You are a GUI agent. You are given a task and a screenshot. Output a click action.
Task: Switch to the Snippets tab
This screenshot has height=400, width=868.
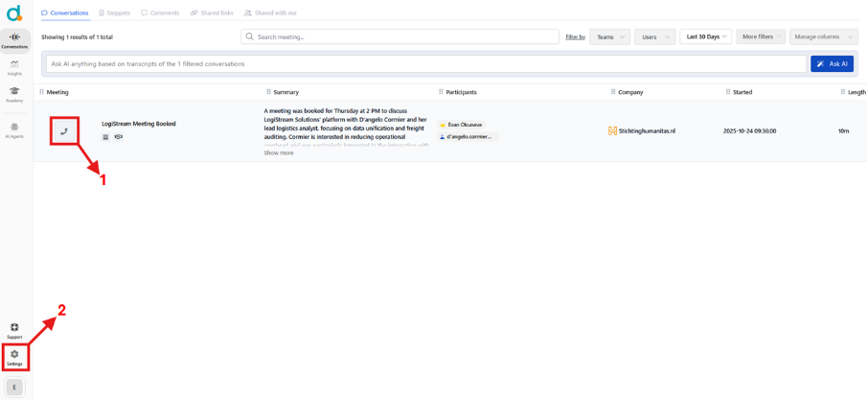[114, 13]
